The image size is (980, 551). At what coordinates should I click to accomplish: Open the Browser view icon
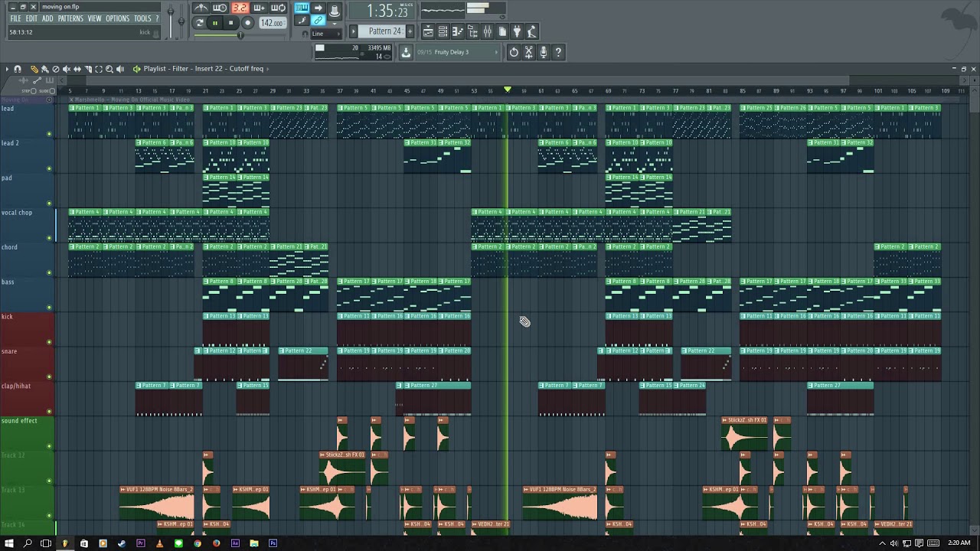pyautogui.click(x=472, y=31)
